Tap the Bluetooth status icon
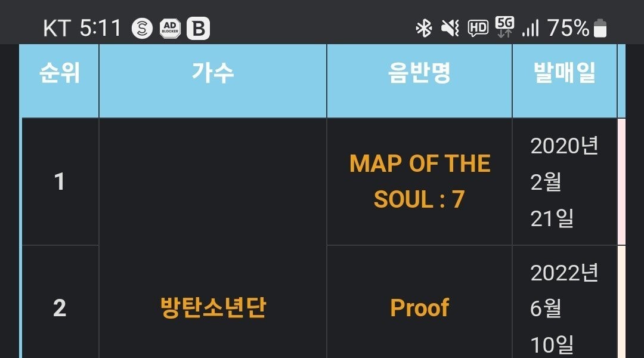The width and height of the screenshot is (644, 358). pyautogui.click(x=423, y=28)
